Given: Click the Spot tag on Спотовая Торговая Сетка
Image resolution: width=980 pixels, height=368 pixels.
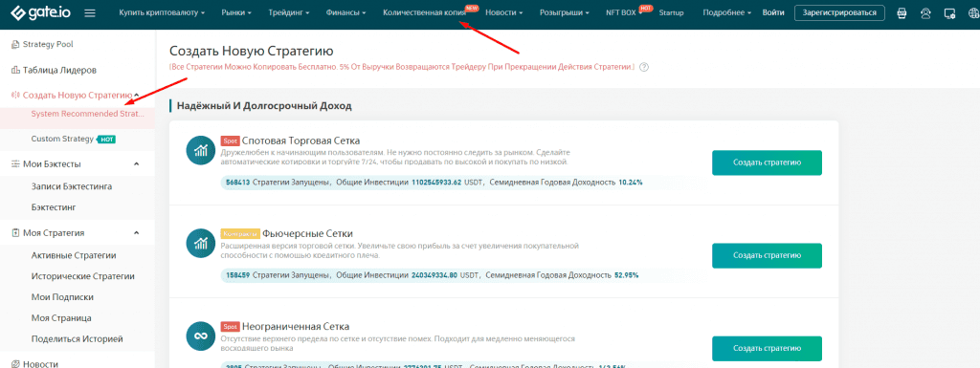Looking at the screenshot, I should (x=230, y=141).
